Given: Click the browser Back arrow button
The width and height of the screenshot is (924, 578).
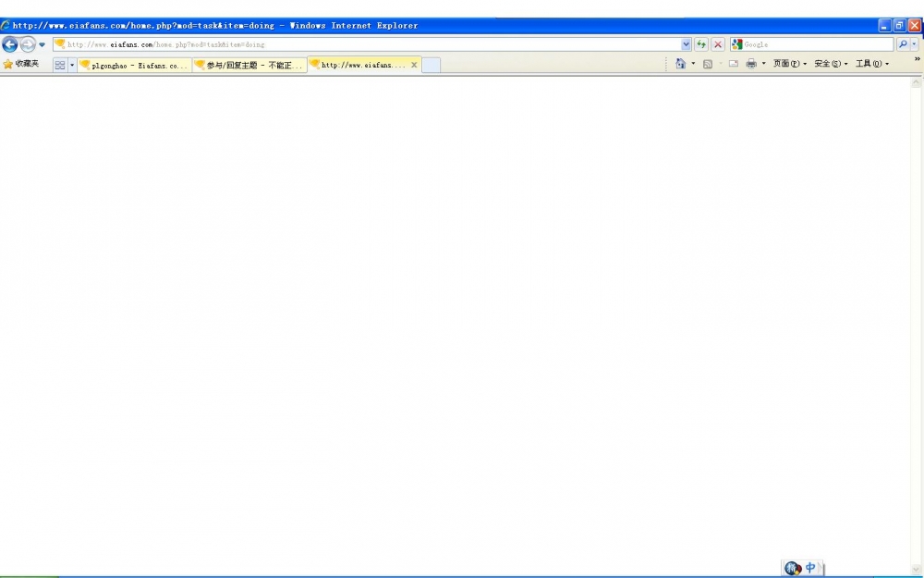Looking at the screenshot, I should tap(10, 44).
